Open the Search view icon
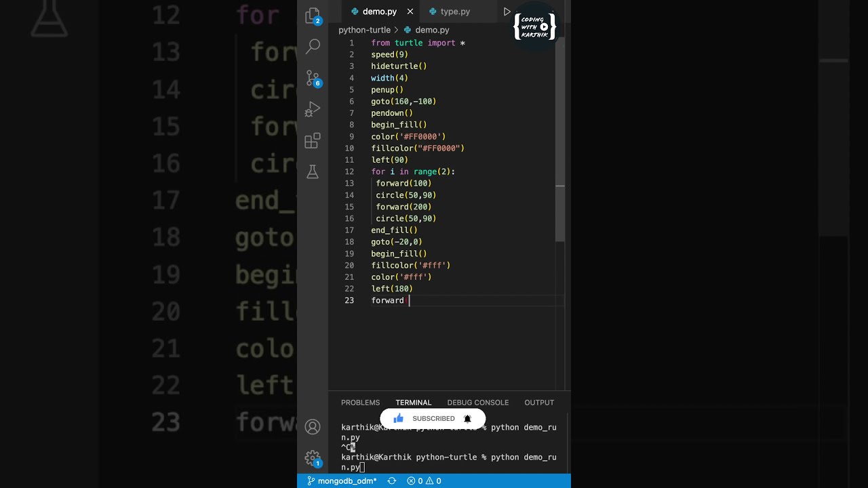Viewport: 868px width, 488px height. (x=313, y=46)
